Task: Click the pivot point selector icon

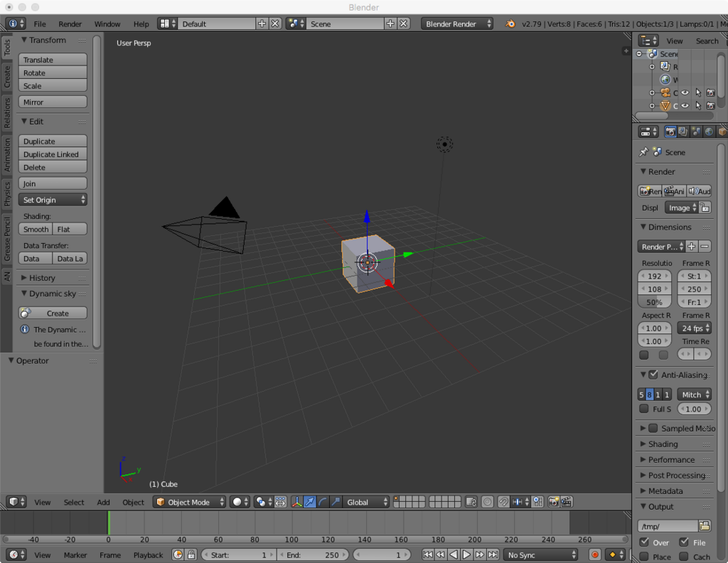Action: click(x=263, y=502)
